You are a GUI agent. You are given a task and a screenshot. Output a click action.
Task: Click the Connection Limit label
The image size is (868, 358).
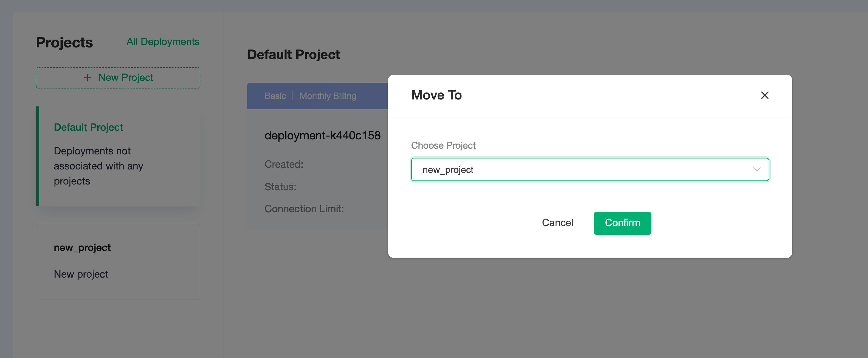click(304, 209)
